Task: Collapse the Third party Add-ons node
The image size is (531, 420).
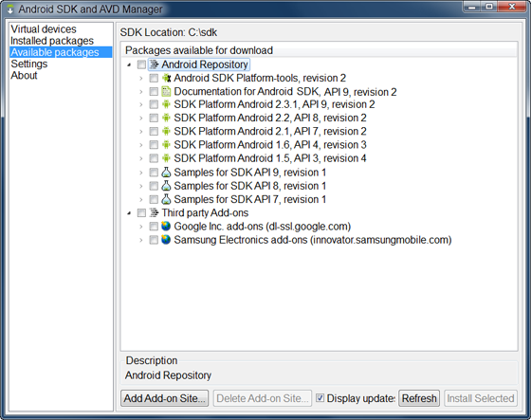Action: (129, 213)
